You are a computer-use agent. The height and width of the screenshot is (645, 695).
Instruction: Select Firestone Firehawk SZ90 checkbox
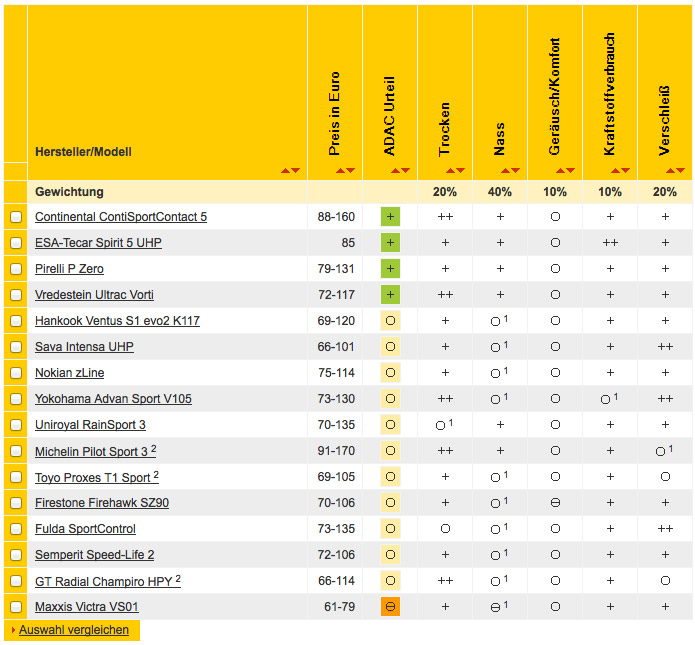[16, 503]
